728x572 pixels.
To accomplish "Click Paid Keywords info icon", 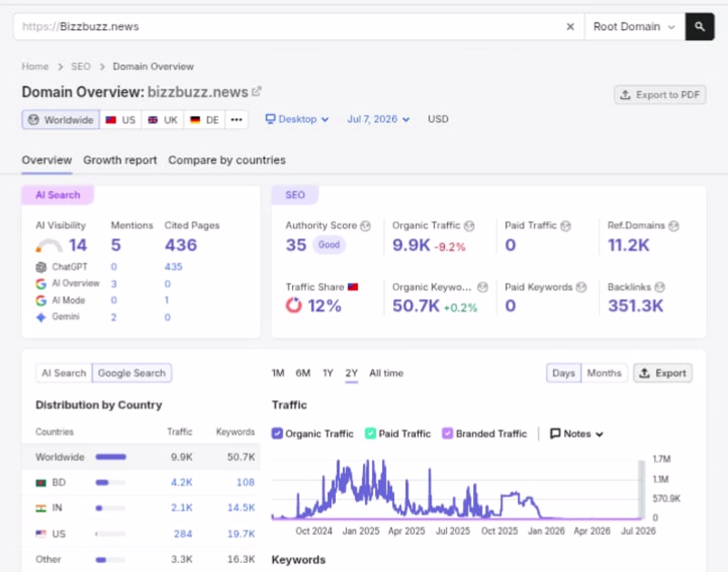I will 581,287.
